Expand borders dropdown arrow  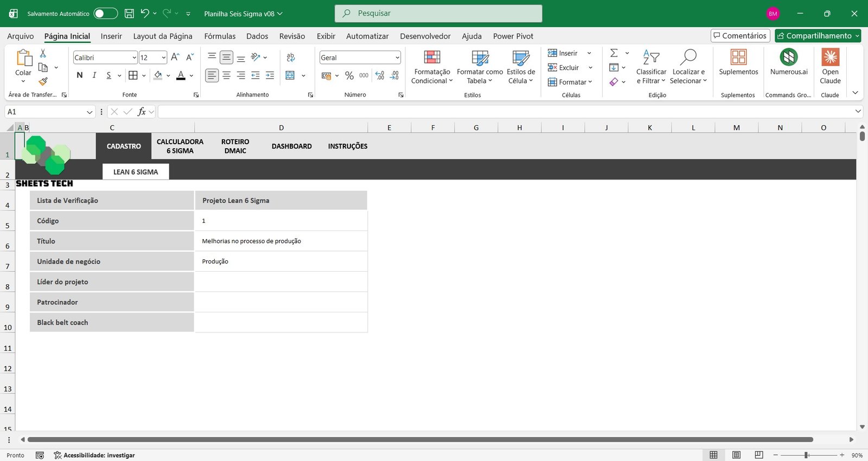[x=144, y=75]
